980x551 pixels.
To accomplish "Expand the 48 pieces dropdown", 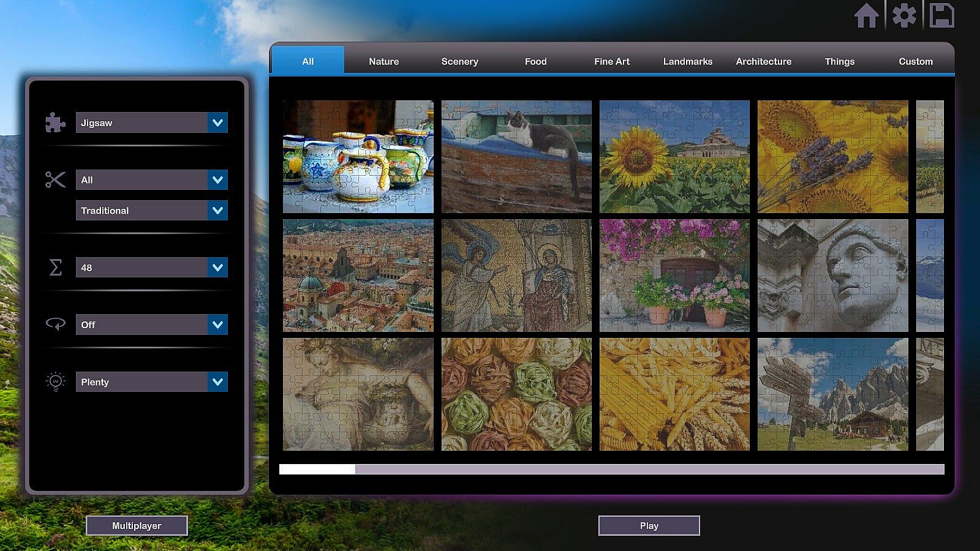I will point(152,268).
